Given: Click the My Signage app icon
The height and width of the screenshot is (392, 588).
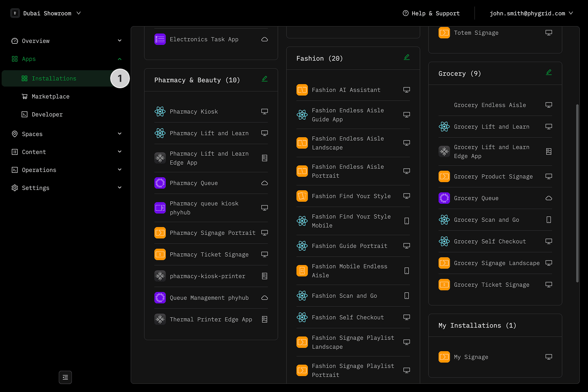Looking at the screenshot, I should pos(444,357).
